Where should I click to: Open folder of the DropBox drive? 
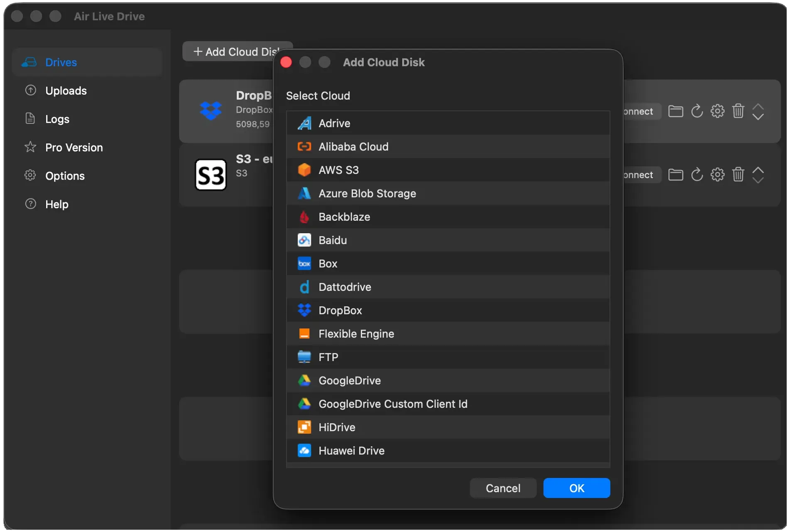pyautogui.click(x=675, y=111)
